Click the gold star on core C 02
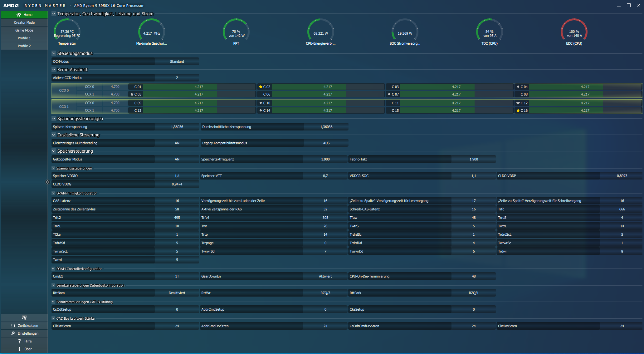The width and height of the screenshot is (644, 354). 261,87
